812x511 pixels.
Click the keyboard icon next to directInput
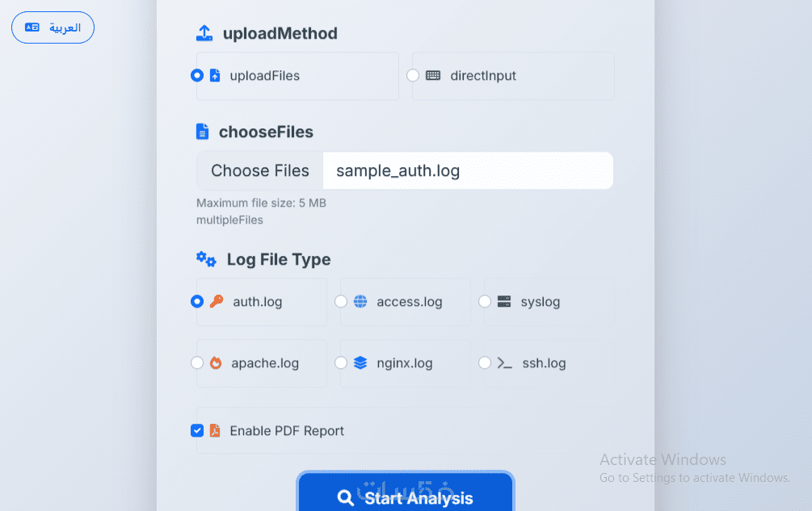point(433,76)
